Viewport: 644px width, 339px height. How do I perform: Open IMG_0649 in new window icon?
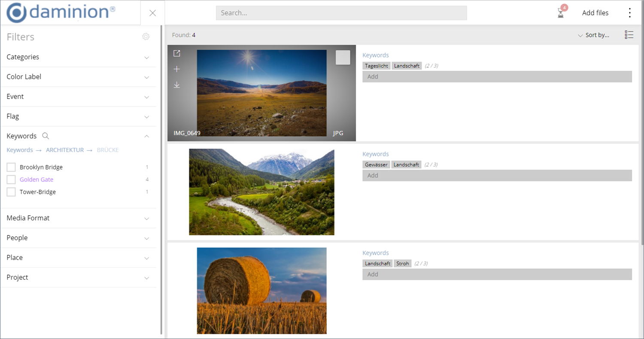177,53
